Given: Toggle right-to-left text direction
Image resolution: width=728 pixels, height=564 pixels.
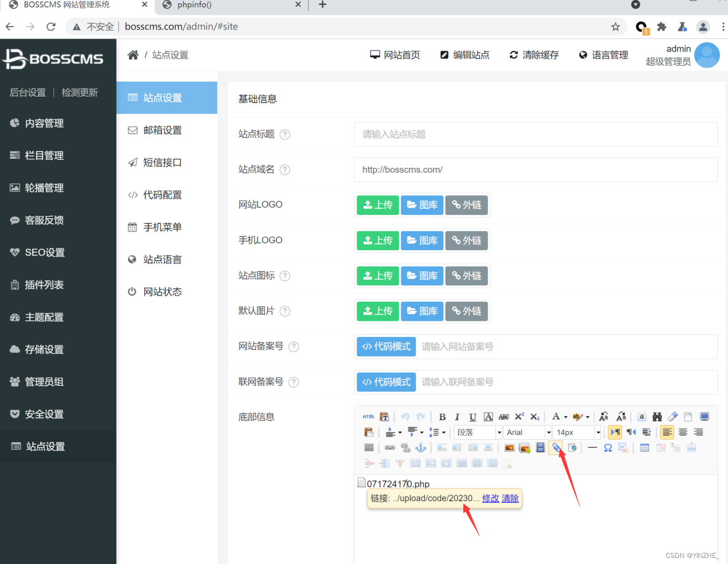Looking at the screenshot, I should coord(631,432).
